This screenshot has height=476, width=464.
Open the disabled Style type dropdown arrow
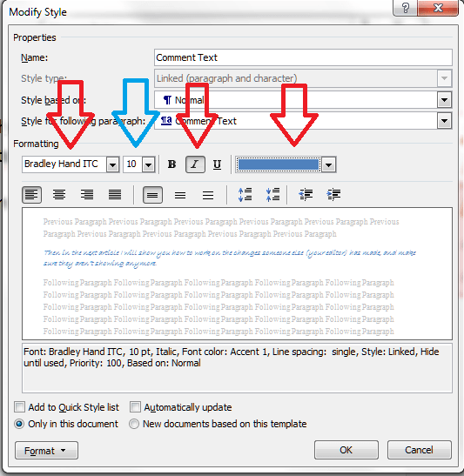(444, 78)
